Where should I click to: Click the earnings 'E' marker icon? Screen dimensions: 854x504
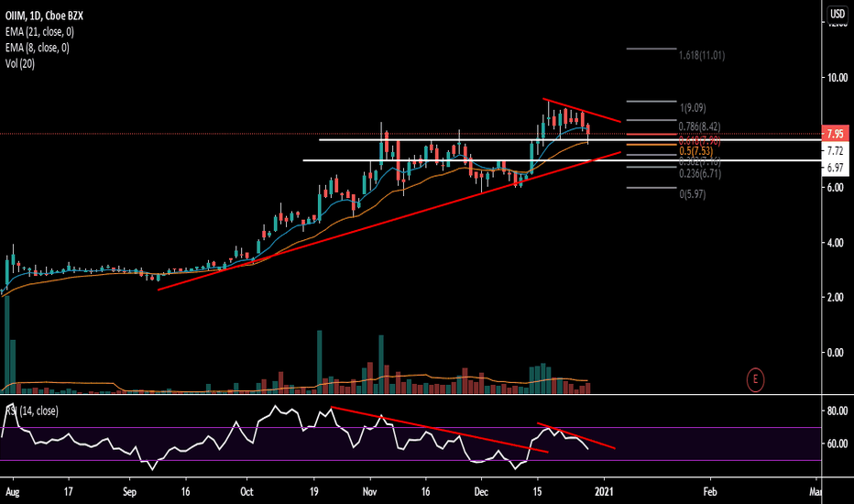pyautogui.click(x=755, y=379)
